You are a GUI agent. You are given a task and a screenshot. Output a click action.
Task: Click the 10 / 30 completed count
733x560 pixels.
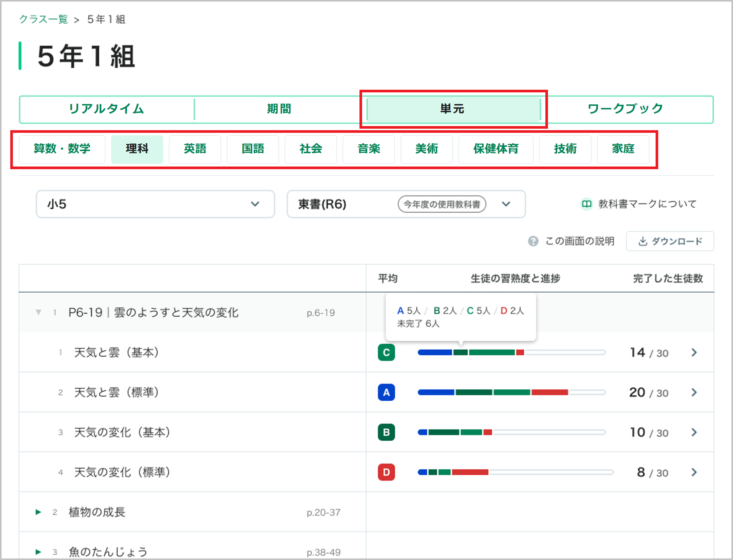649,433
